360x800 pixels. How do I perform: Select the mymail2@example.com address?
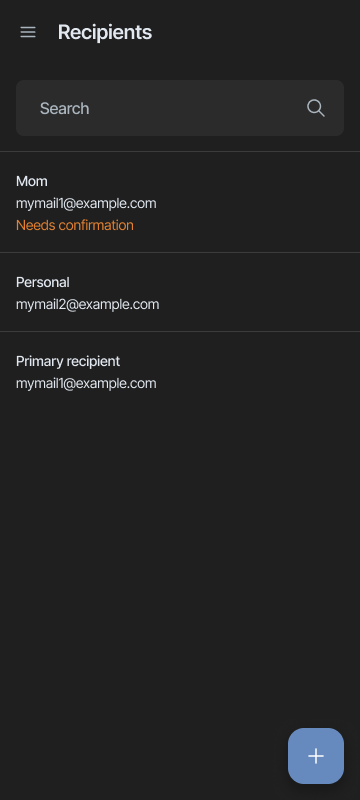click(88, 304)
